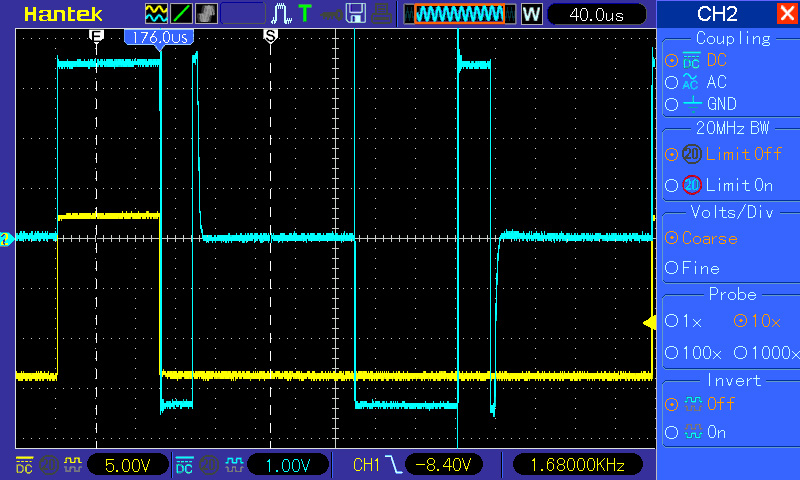Select AC coupling
Screen dimensions: 800x480
(x=696, y=82)
